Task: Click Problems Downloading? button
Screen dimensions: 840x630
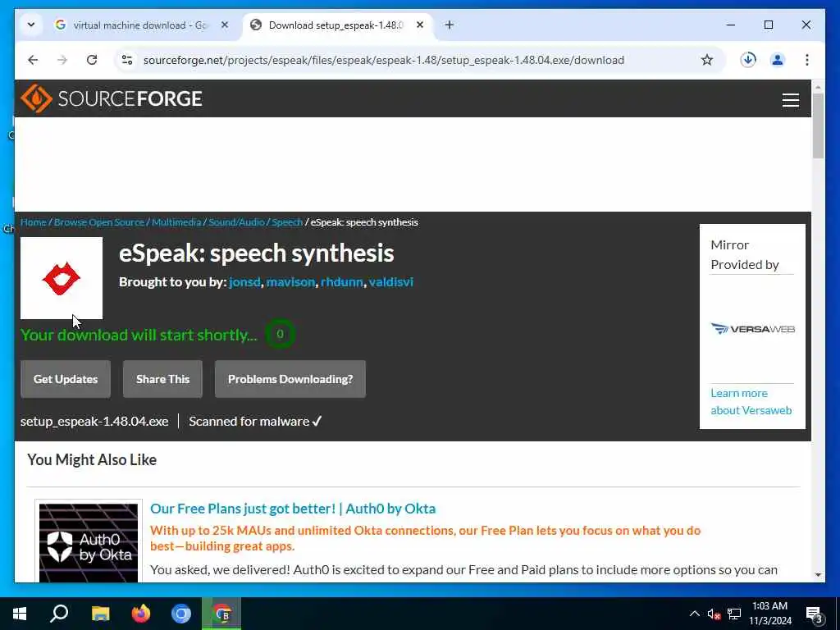Action: click(x=290, y=379)
